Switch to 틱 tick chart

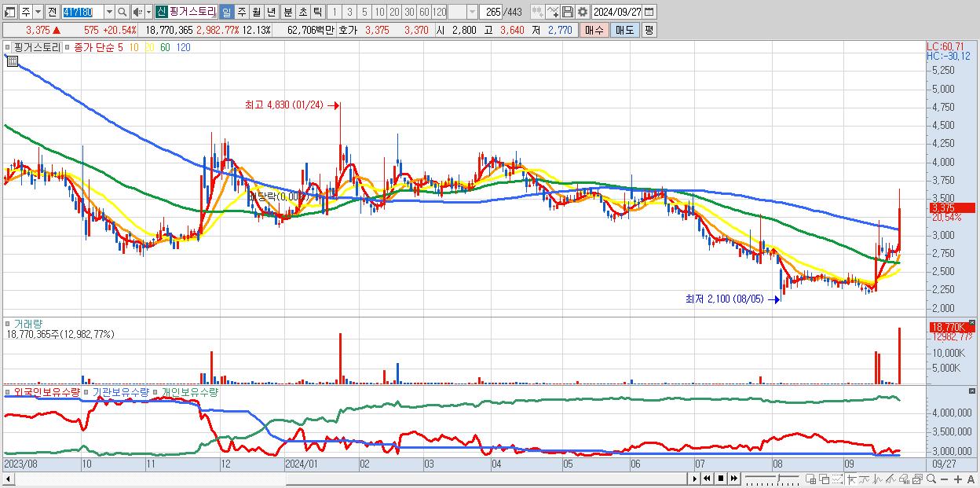[317, 12]
